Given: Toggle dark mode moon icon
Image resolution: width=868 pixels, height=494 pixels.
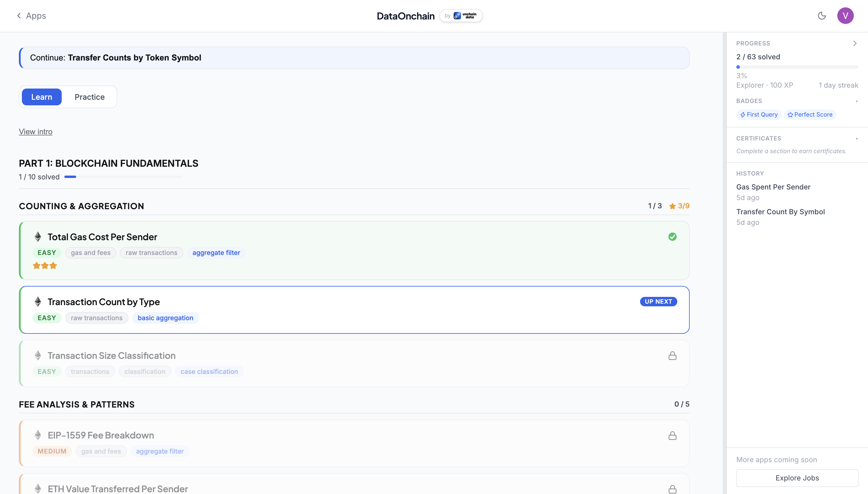Looking at the screenshot, I should 822,16.
